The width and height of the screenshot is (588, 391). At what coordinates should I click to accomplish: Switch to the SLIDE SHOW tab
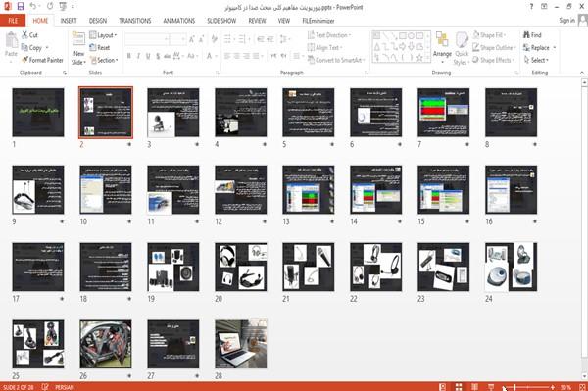221,21
